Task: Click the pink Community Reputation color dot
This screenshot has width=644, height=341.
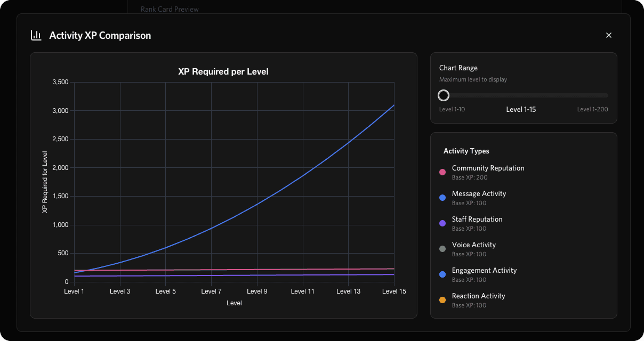Action: pyautogui.click(x=442, y=172)
